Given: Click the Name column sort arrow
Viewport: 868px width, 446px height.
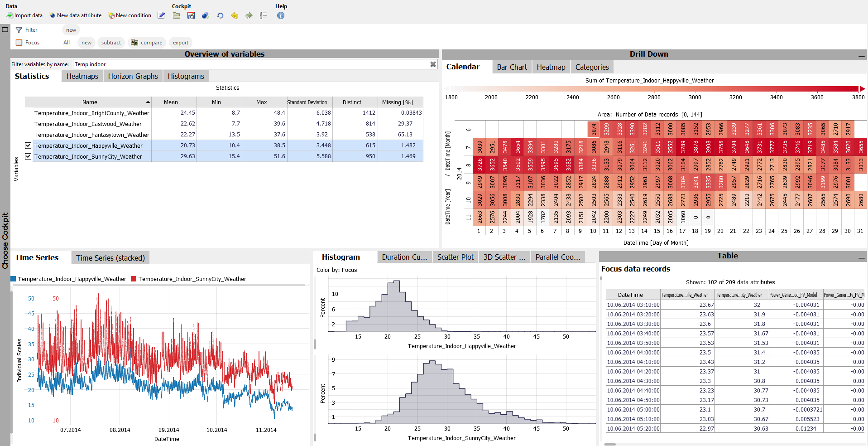Looking at the screenshot, I should (x=148, y=102).
